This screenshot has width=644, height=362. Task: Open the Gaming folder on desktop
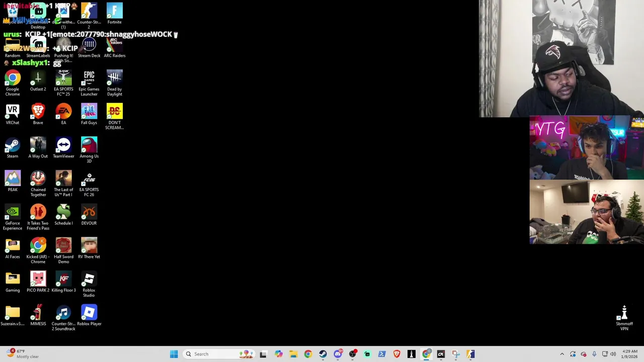tap(13, 282)
